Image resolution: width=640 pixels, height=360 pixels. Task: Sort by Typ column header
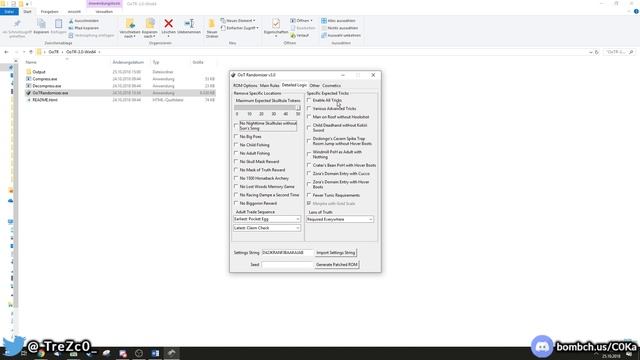pos(156,62)
